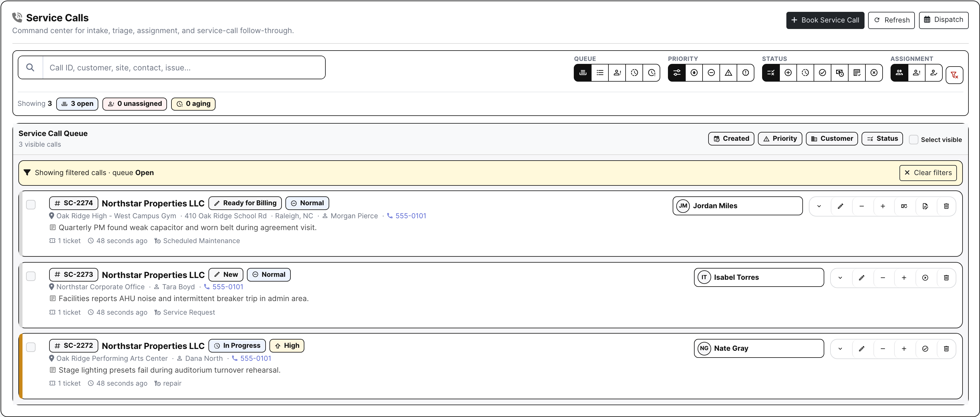
Task: Open the High priority chip on SC-2272
Action: coord(287,345)
